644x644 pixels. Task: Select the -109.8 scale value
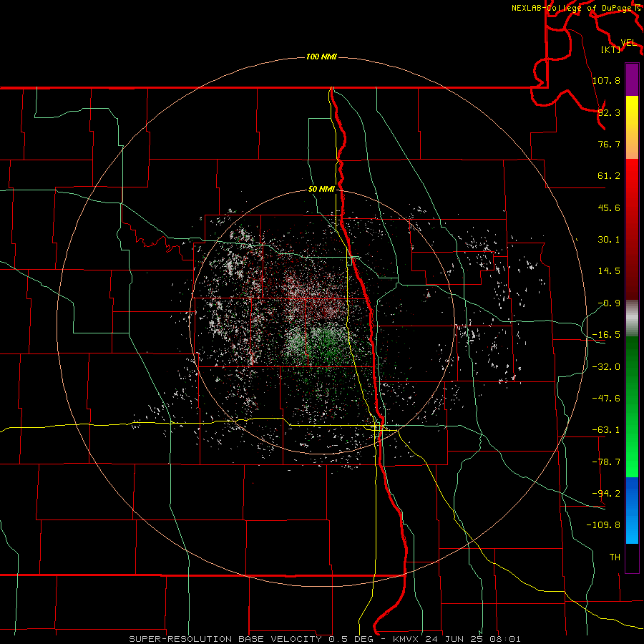(x=603, y=525)
